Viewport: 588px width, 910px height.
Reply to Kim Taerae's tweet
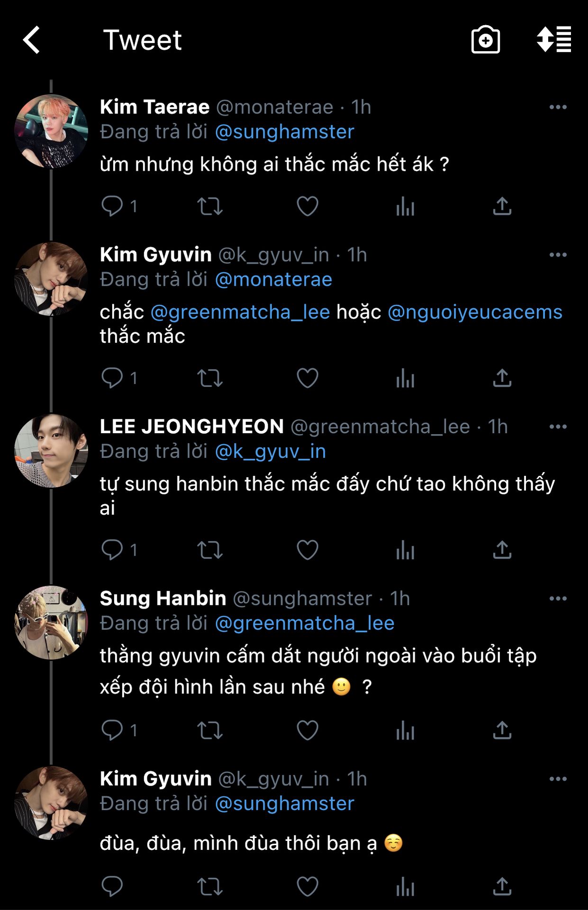coord(112,206)
